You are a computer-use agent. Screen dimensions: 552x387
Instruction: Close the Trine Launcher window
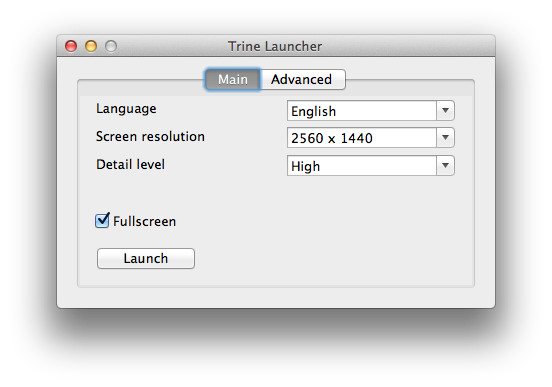pyautogui.click(x=71, y=46)
